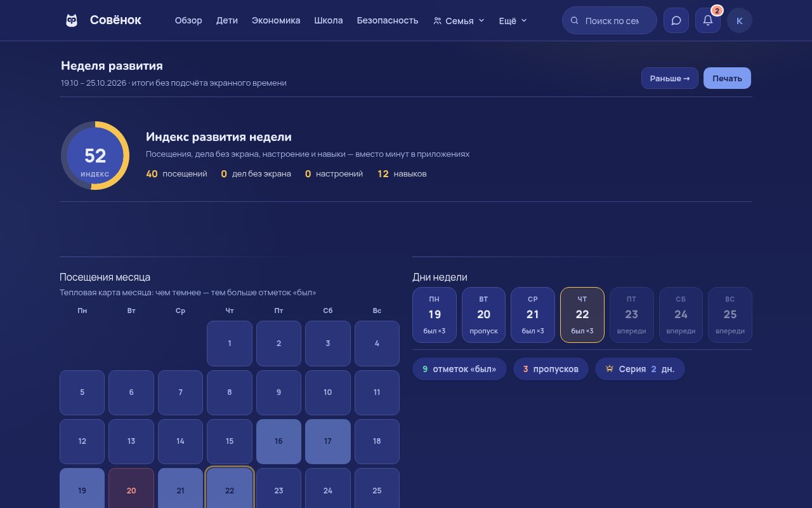Open the chat messages icon
This screenshot has height=508, width=812.
[676, 20]
